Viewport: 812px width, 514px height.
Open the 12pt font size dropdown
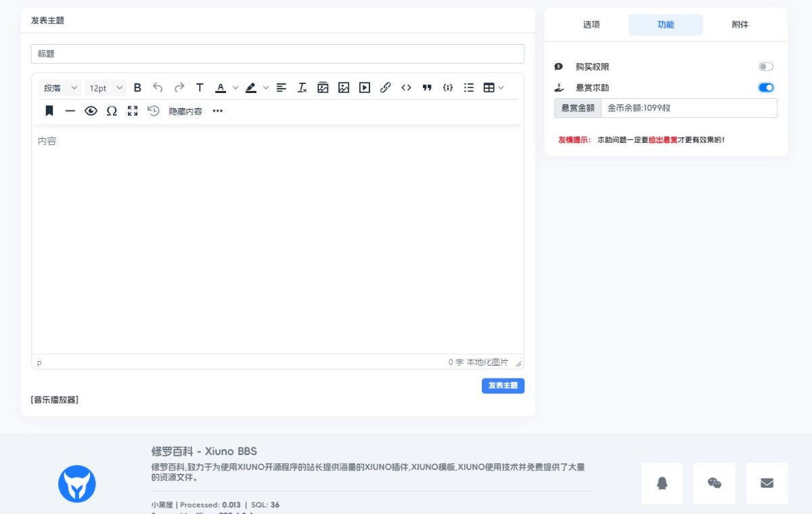click(106, 87)
